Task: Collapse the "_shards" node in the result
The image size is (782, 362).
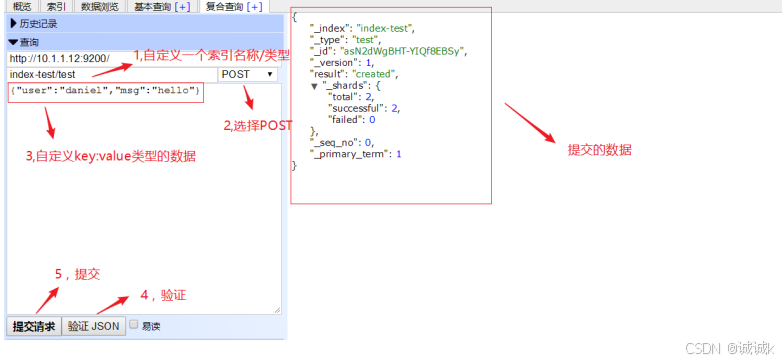Action: [x=314, y=86]
